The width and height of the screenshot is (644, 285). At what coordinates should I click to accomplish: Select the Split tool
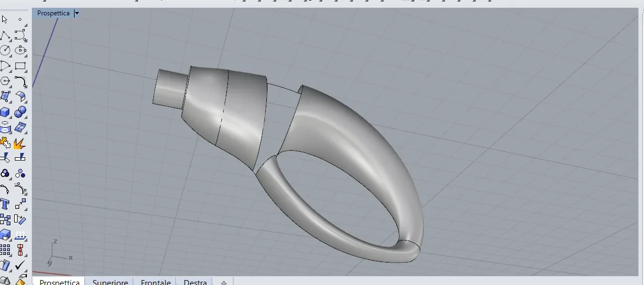click(x=20, y=158)
